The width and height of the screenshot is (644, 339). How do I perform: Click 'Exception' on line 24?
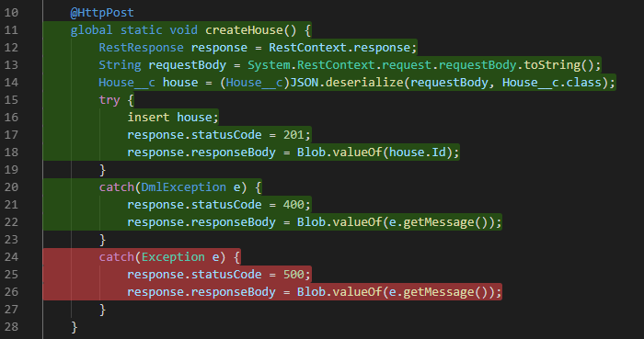[173, 257]
